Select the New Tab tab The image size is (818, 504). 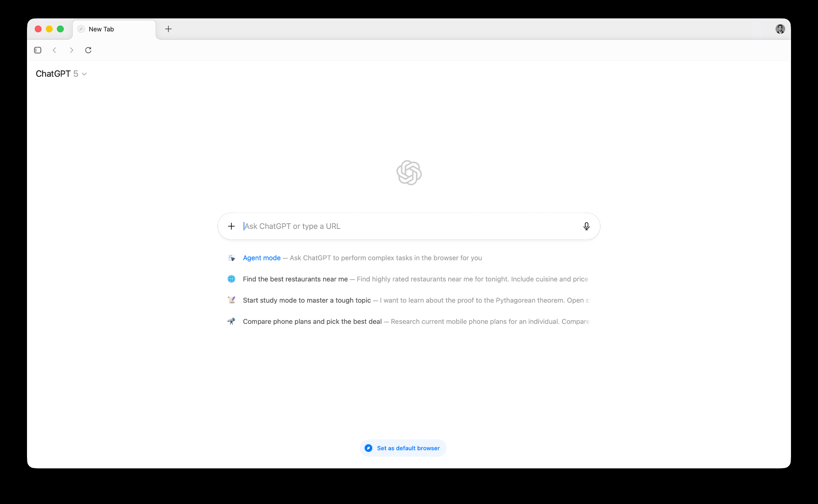(115, 29)
